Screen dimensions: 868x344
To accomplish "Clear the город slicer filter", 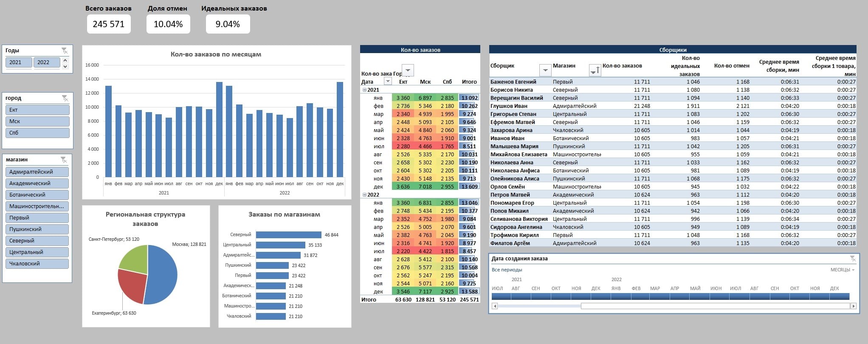I will tap(65, 98).
